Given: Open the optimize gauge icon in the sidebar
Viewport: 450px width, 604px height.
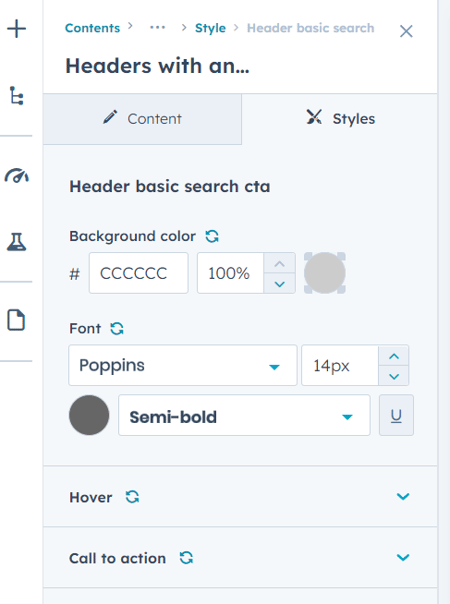Looking at the screenshot, I should (17, 175).
